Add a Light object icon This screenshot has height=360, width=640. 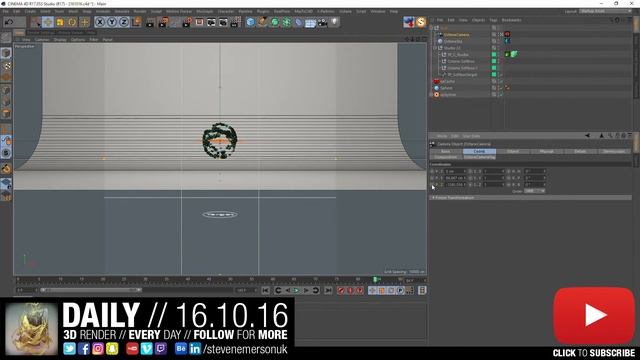[x=334, y=22]
